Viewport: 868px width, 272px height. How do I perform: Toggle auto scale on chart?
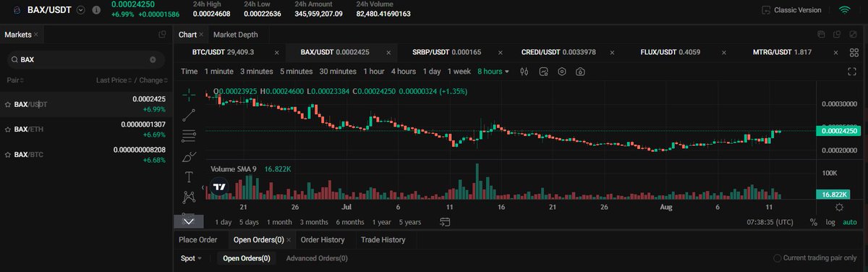(851, 222)
